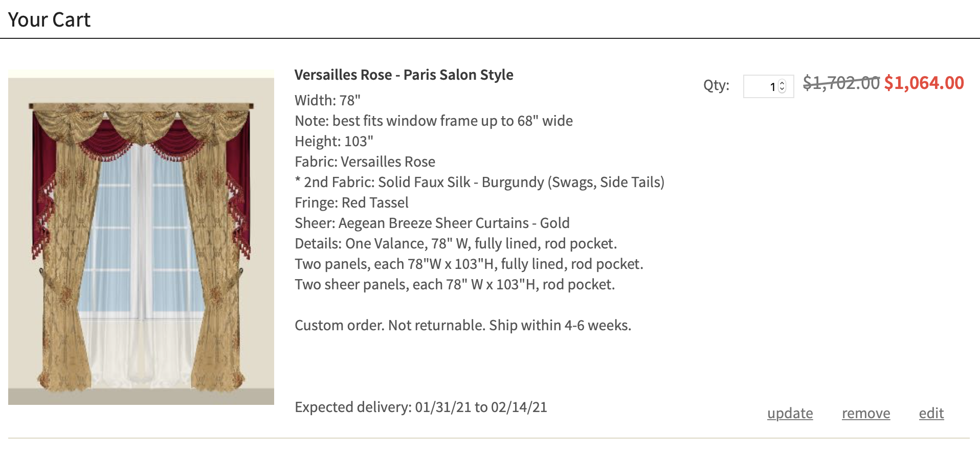The height and width of the screenshot is (456, 980).
Task: Click the Expected delivery date text
Action: 420,407
